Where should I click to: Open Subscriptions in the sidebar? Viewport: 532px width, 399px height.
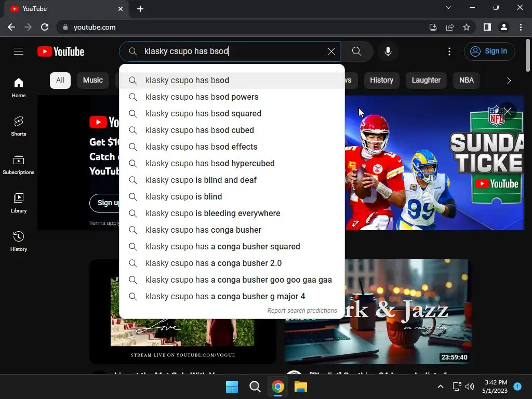[x=19, y=164]
